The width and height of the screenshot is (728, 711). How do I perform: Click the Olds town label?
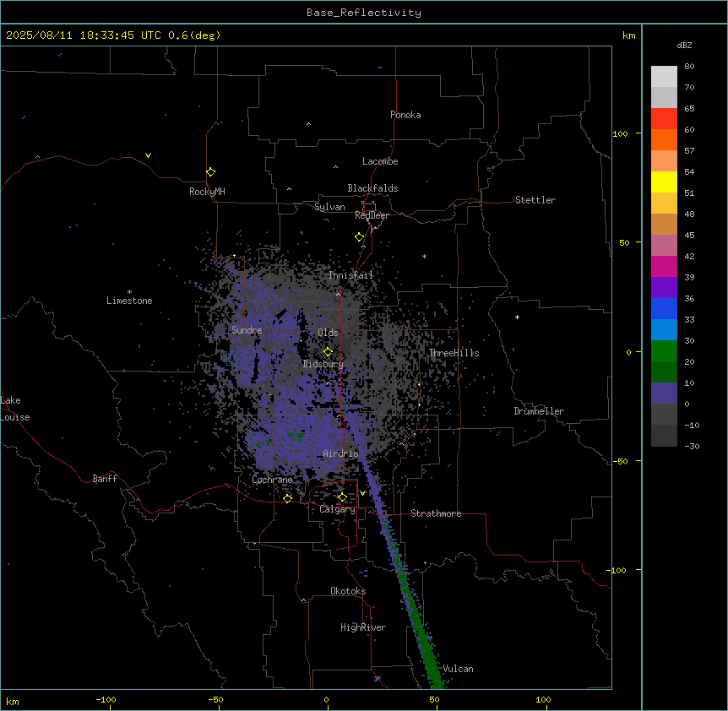328,333
